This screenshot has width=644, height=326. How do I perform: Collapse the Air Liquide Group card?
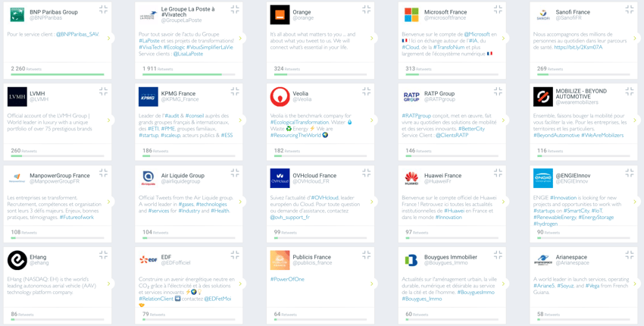pyautogui.click(x=235, y=173)
